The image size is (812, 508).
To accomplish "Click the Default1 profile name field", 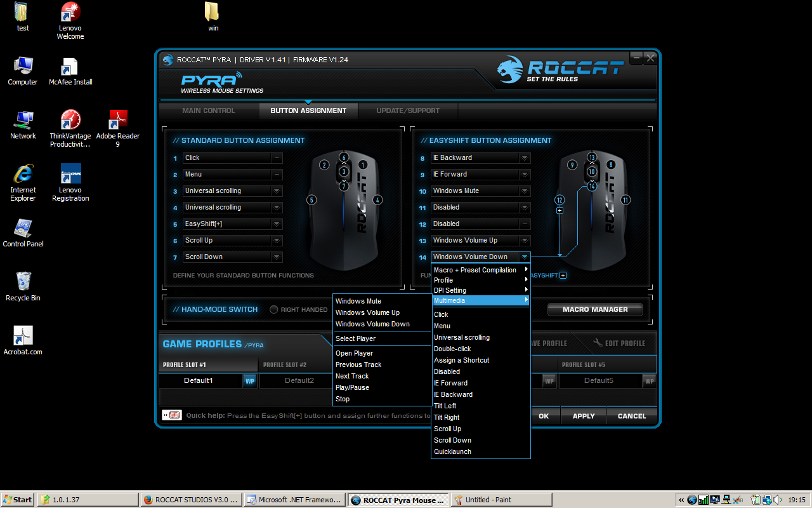I will pos(199,380).
